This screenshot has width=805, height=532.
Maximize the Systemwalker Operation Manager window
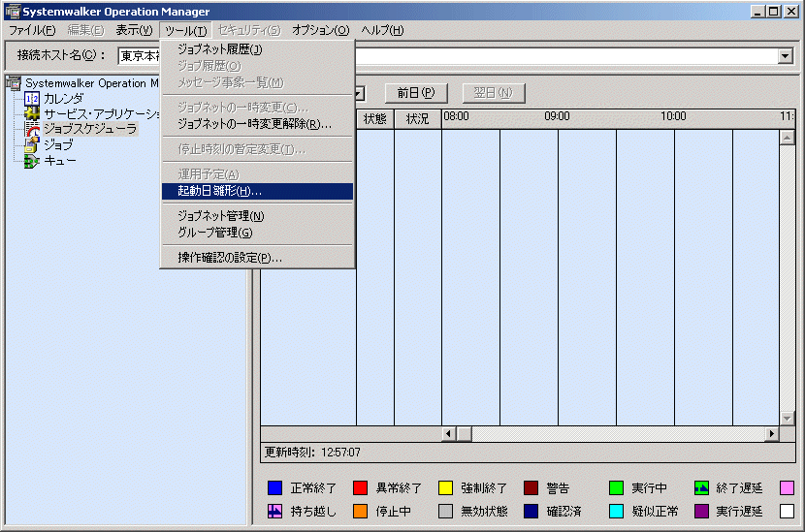(x=774, y=12)
